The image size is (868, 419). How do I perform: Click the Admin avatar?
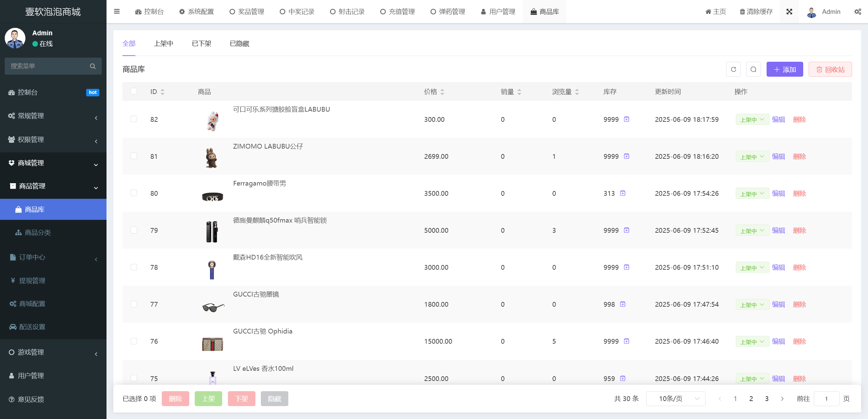pos(811,11)
